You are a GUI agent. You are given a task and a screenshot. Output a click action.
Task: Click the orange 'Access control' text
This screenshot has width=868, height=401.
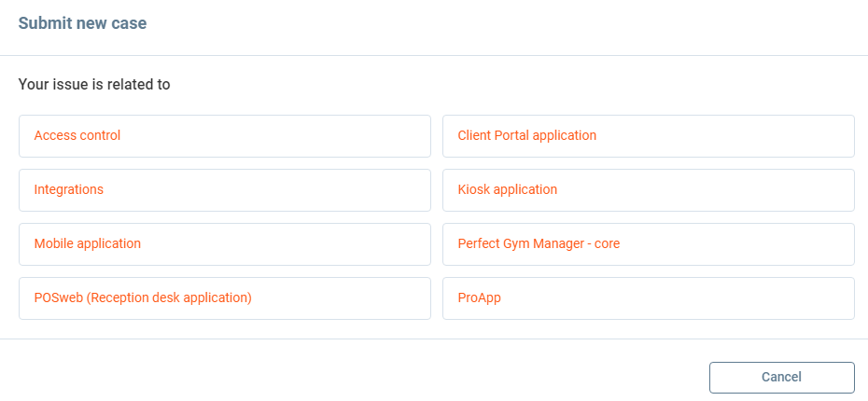click(77, 136)
